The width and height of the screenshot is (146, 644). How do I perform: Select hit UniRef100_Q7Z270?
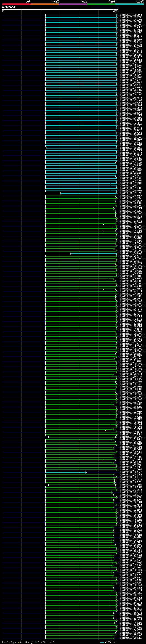tap(131, 233)
